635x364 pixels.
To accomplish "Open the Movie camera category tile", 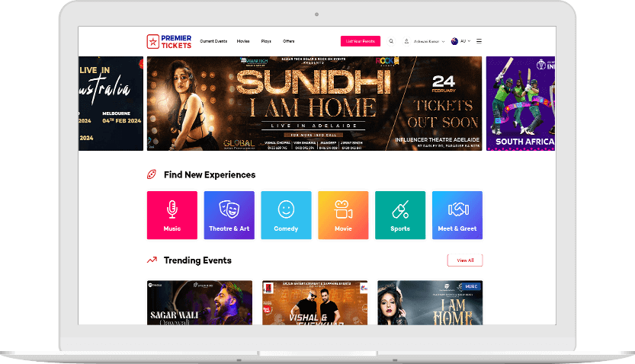I will [343, 216].
